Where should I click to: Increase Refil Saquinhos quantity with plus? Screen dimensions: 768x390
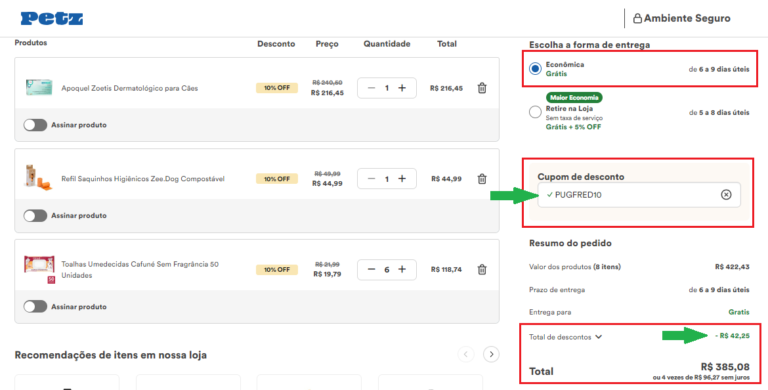402,179
